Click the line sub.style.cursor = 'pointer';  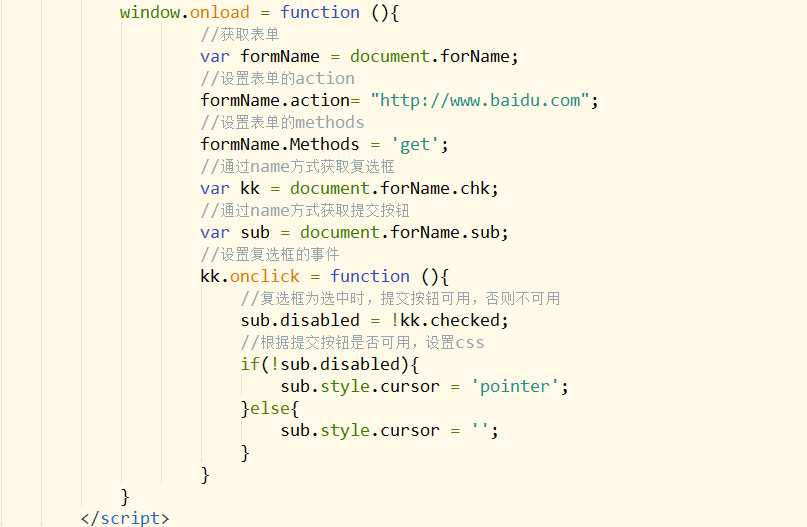425,387
